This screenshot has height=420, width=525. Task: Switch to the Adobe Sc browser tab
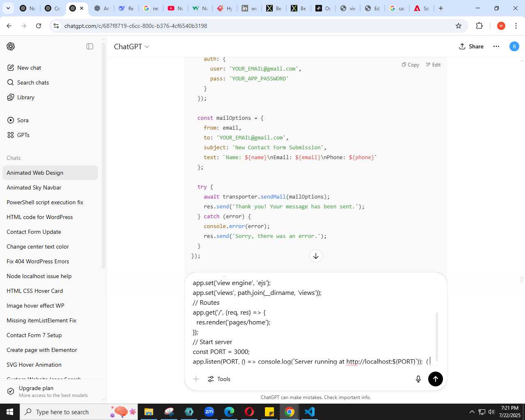tap(421, 8)
